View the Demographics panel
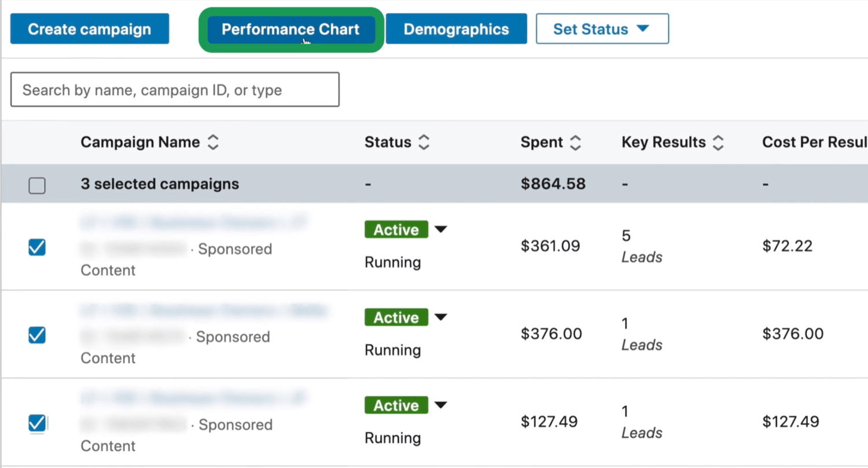The image size is (868, 468). 456,29
